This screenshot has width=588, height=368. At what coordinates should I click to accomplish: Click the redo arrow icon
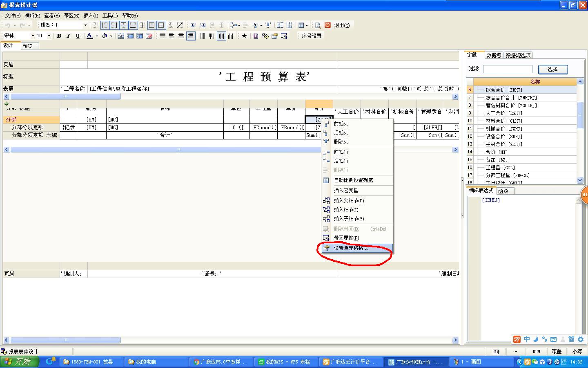tap(22, 25)
